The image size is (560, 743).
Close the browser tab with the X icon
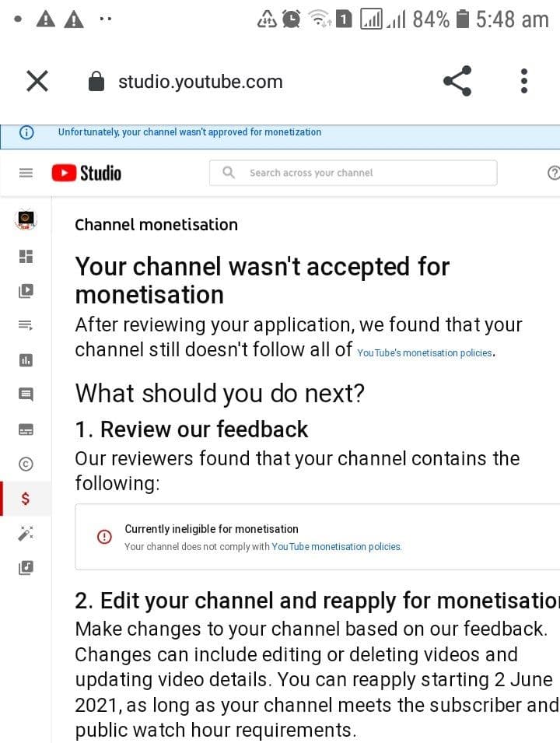pyautogui.click(x=37, y=81)
